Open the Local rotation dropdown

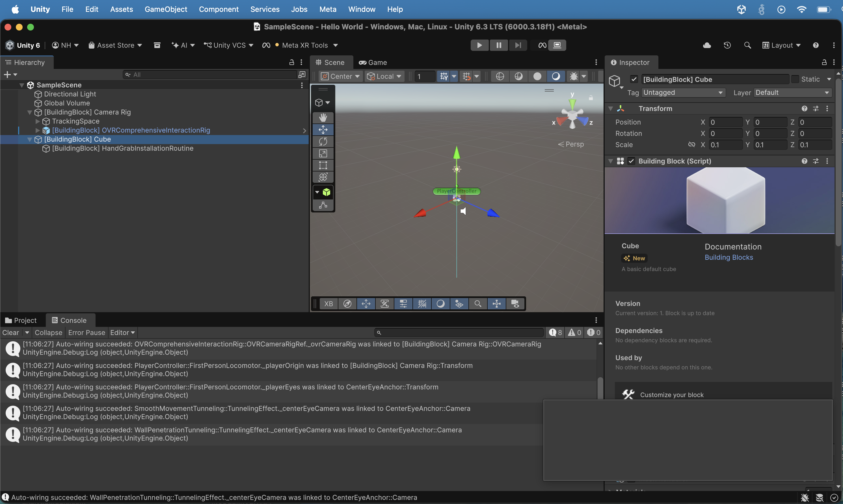[x=384, y=76]
